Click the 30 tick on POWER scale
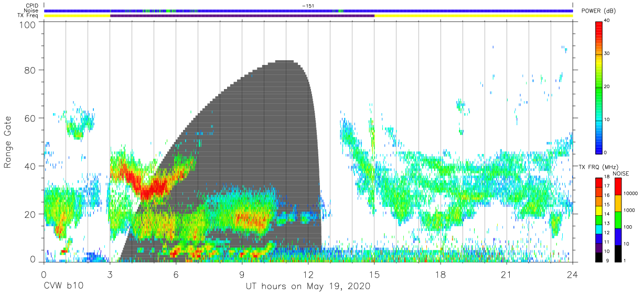 coord(607,54)
